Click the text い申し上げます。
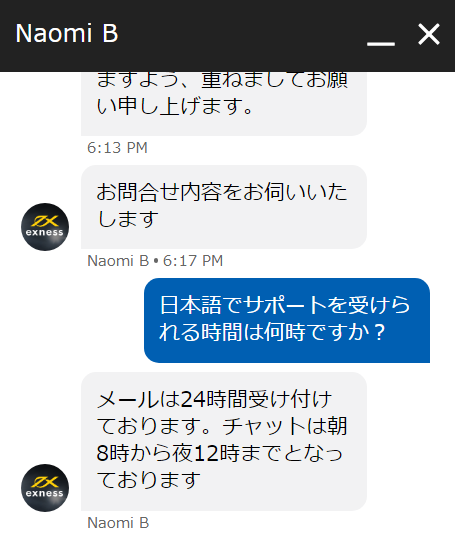 coord(175,106)
